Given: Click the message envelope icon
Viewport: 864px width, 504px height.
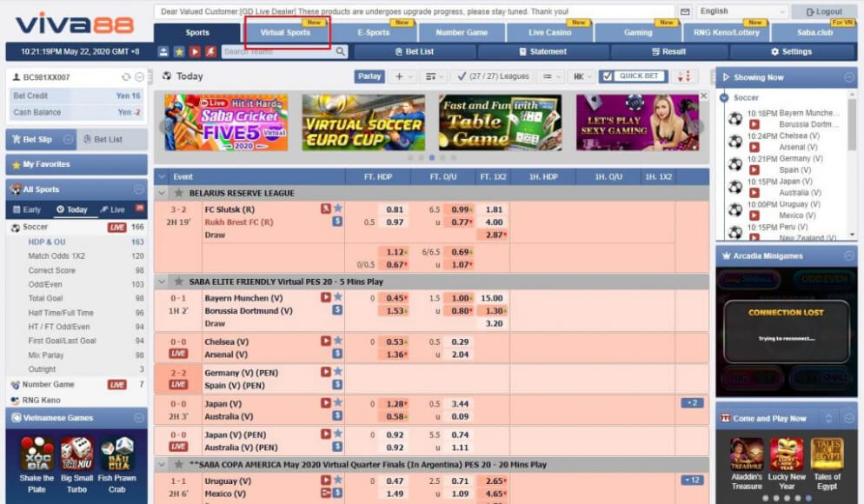Looking at the screenshot, I should click(x=685, y=12).
